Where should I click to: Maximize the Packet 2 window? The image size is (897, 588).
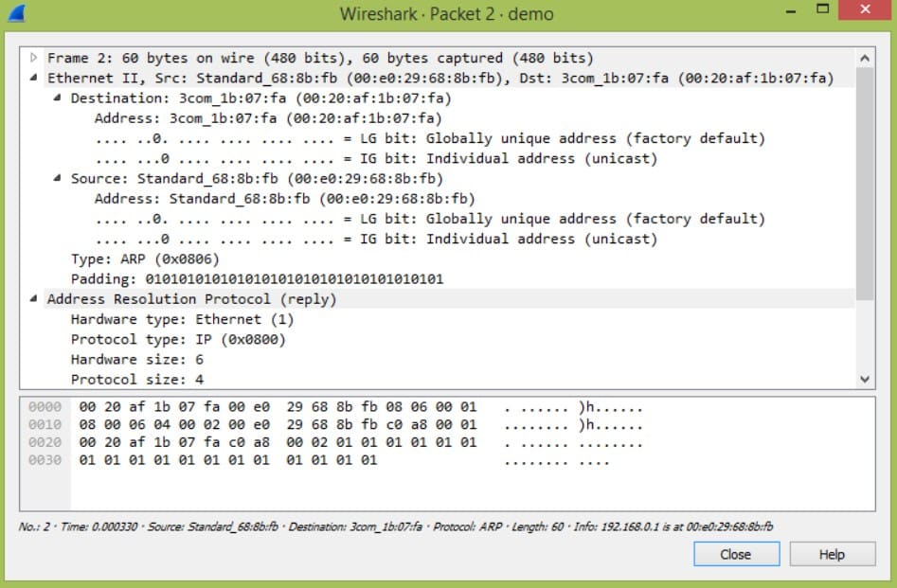[x=822, y=9]
